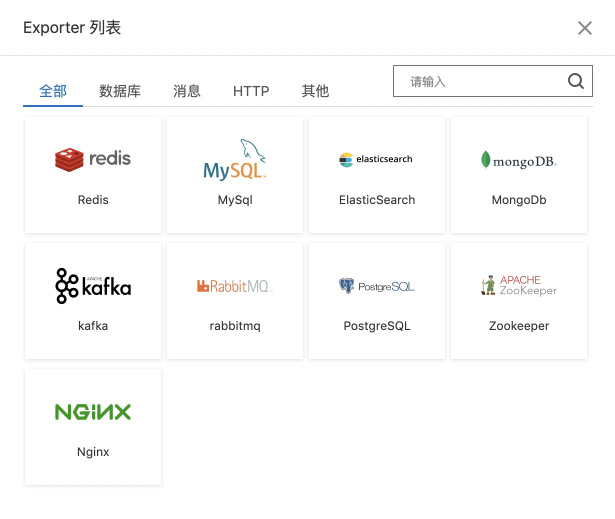Image resolution: width=615 pixels, height=519 pixels.
Task: Select the MySQL dolphin logo
Action: [235, 160]
